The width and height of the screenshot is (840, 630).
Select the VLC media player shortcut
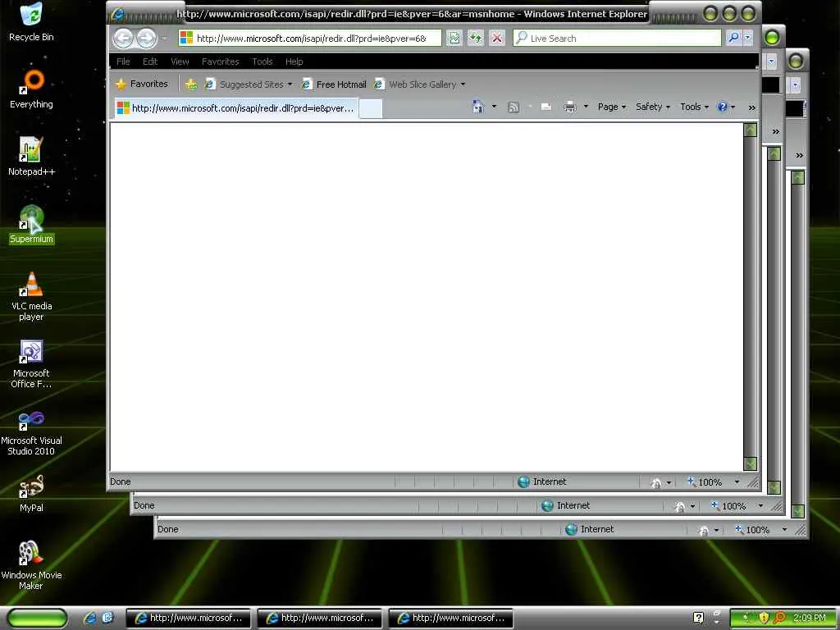point(31,297)
